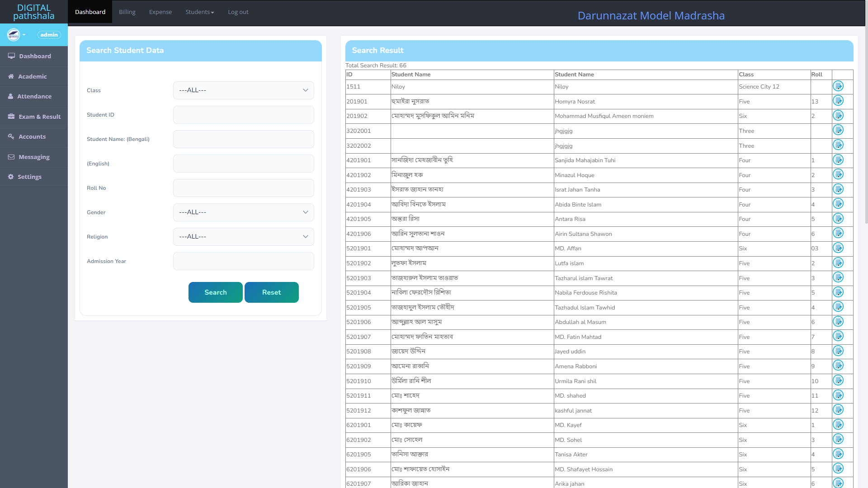
Task: Open the record icon for Antara Risa
Action: tap(838, 219)
